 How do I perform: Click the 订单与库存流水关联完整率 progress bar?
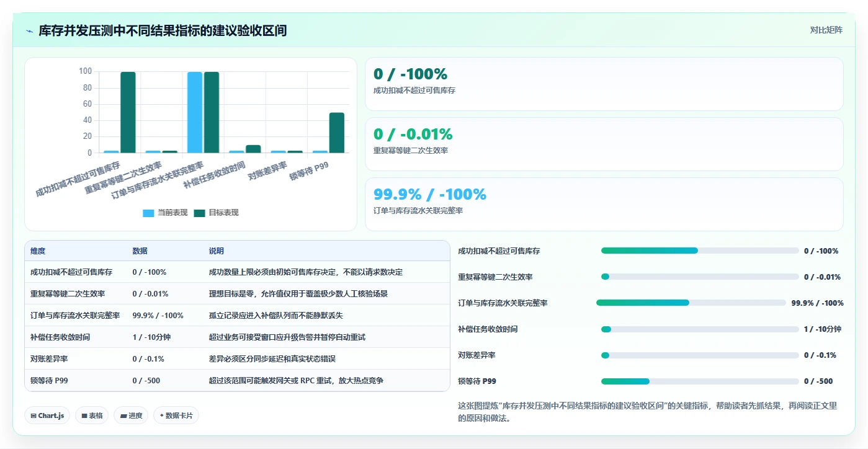[691, 303]
